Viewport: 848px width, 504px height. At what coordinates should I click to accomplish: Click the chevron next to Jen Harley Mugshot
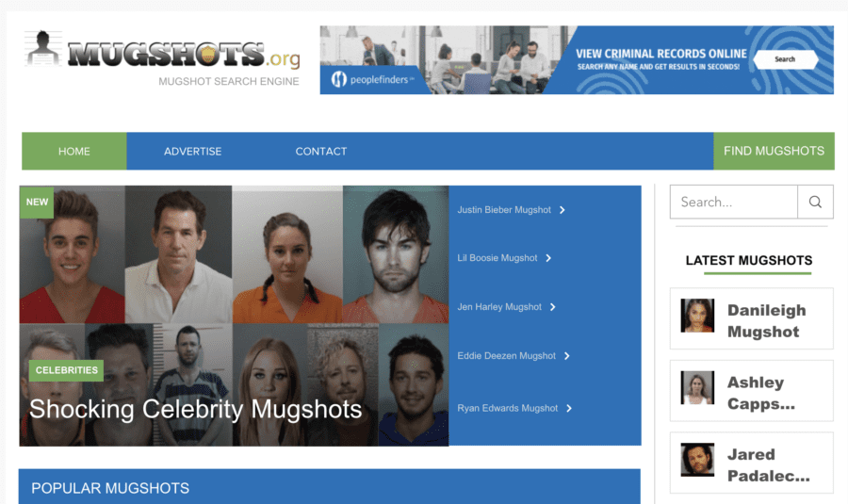553,307
